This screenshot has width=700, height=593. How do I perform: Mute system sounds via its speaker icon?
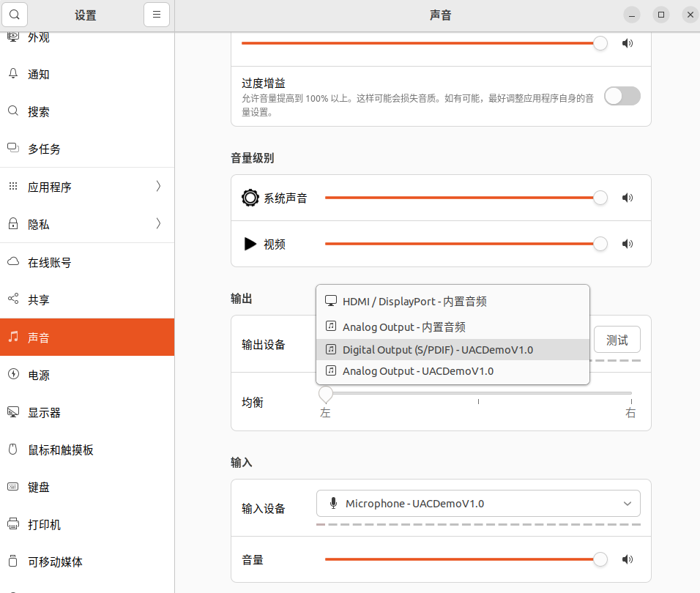click(628, 198)
